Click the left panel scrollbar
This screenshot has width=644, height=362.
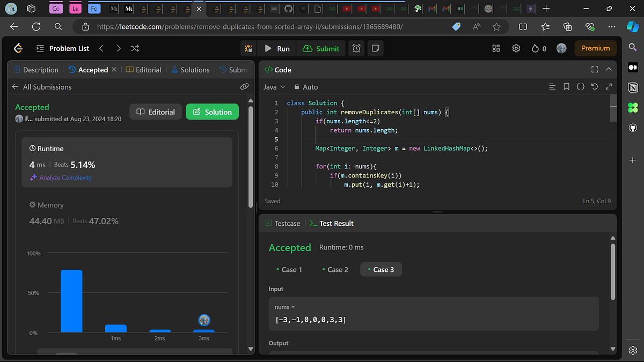(x=251, y=153)
